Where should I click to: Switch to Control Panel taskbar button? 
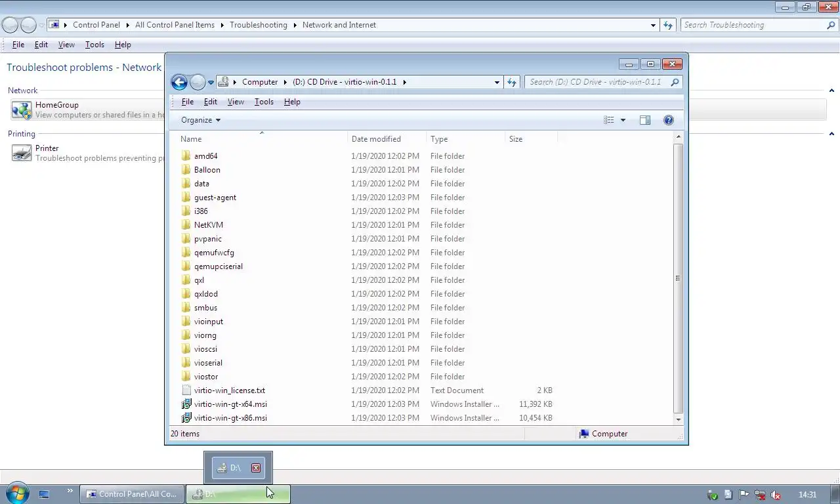point(132,494)
